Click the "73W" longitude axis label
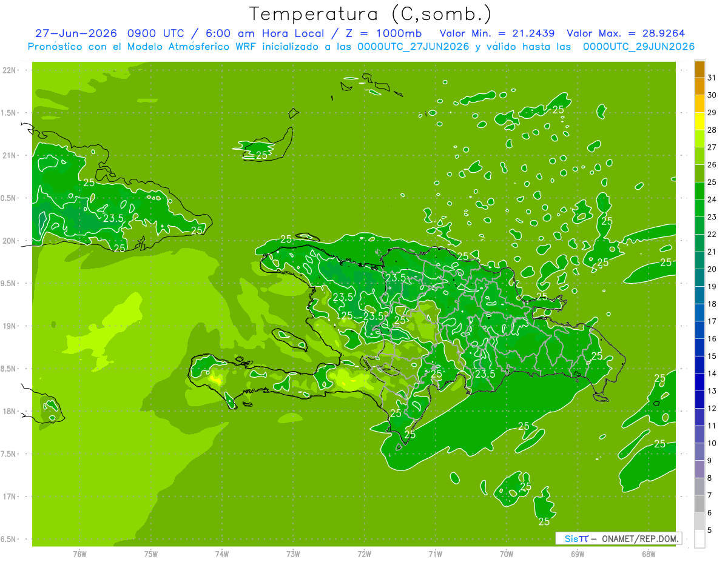Image resolution: width=728 pixels, height=562 pixels. (293, 554)
